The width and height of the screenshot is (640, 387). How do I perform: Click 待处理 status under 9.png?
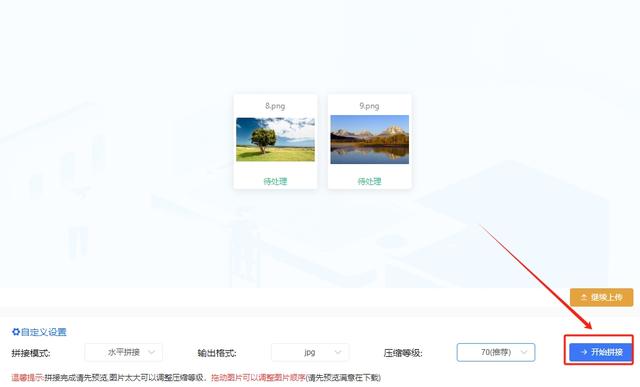coord(370,181)
